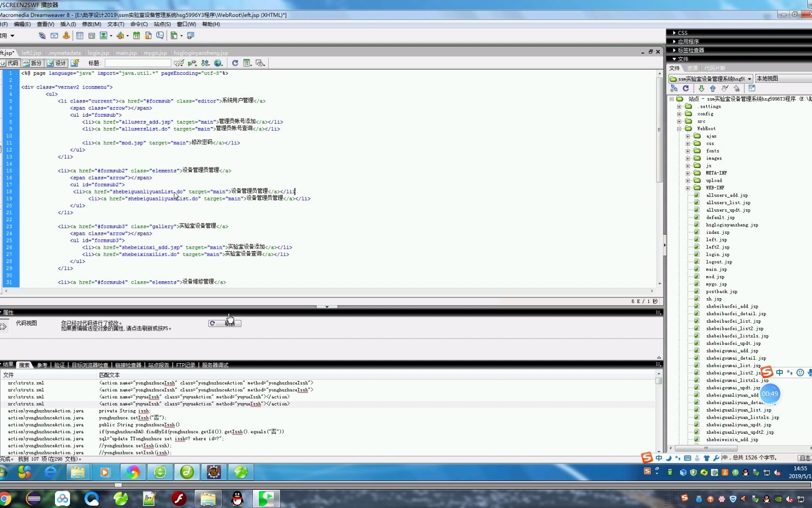The width and height of the screenshot is (812, 508).
Task: Click the blue Put files arrow
Action: (x=713, y=88)
